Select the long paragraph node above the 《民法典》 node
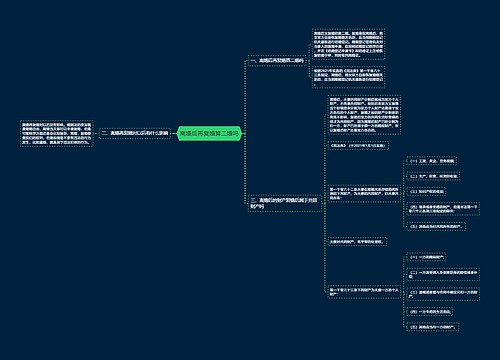Image resolution: width=500 pixels, height=360 pixels. click(364, 115)
